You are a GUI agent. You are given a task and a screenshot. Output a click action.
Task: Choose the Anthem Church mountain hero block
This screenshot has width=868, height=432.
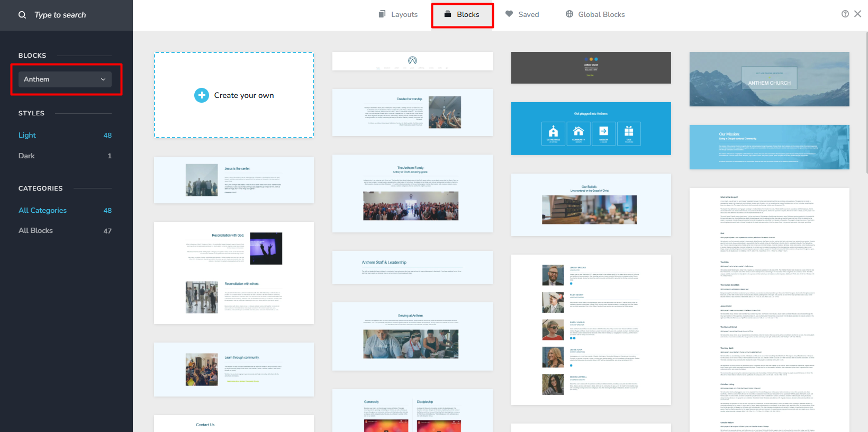(x=769, y=79)
